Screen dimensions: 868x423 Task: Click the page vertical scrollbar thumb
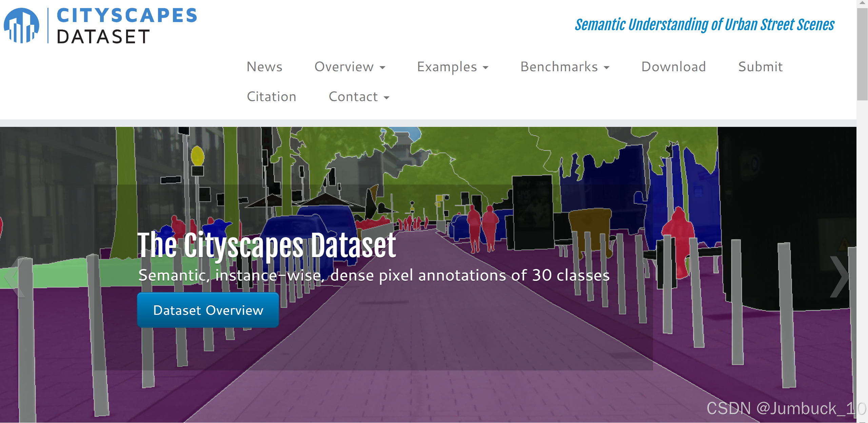click(x=862, y=54)
